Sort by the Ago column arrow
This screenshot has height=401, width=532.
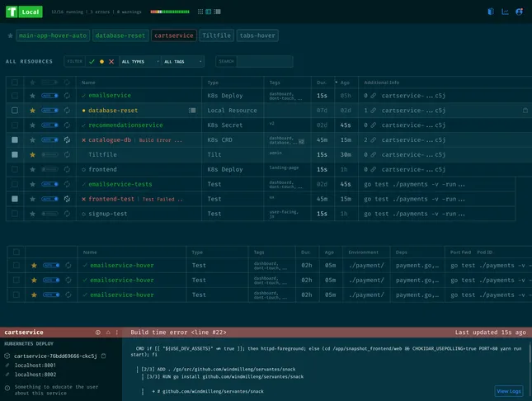(337, 83)
